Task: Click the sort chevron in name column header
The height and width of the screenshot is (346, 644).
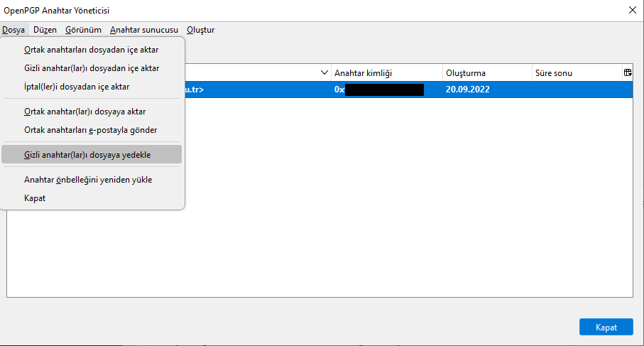Action: point(324,72)
